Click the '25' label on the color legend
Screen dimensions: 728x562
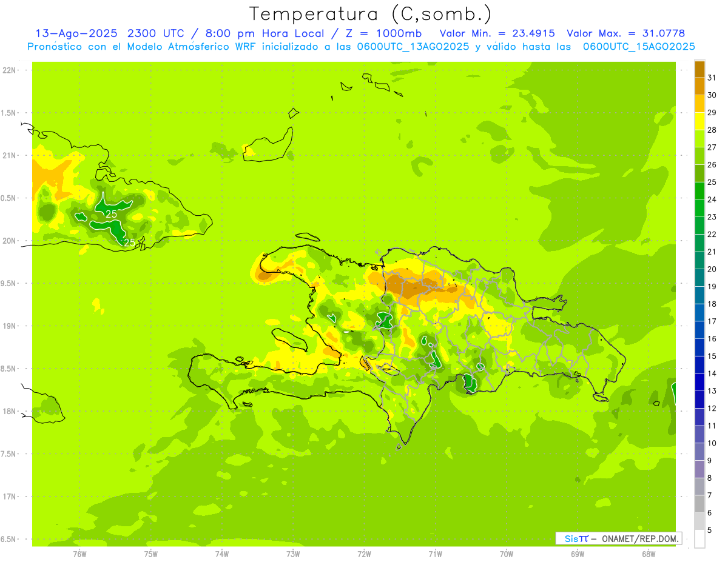[x=712, y=182]
